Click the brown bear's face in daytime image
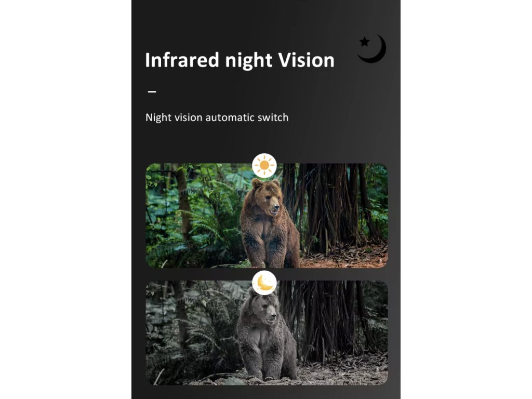The height and width of the screenshot is (399, 532). 270,200
